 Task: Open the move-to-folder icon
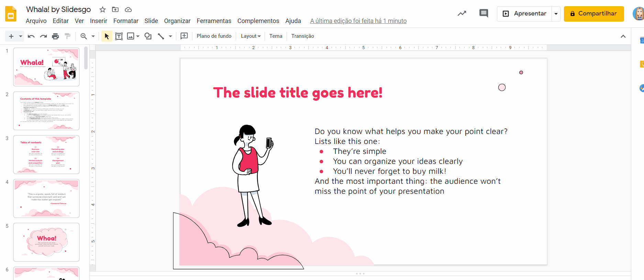[115, 10]
